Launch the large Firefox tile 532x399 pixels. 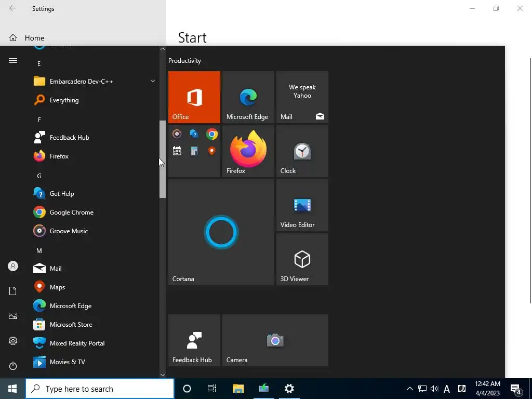(248, 151)
